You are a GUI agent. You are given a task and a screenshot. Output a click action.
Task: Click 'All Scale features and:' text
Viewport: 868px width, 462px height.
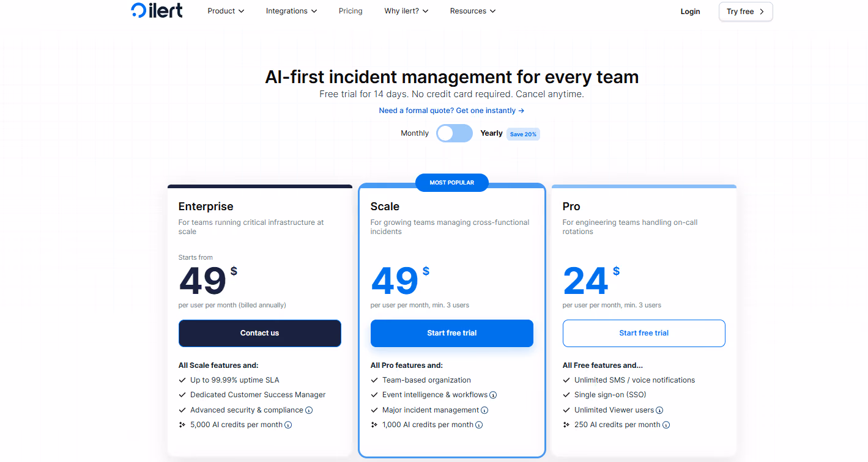click(x=218, y=365)
